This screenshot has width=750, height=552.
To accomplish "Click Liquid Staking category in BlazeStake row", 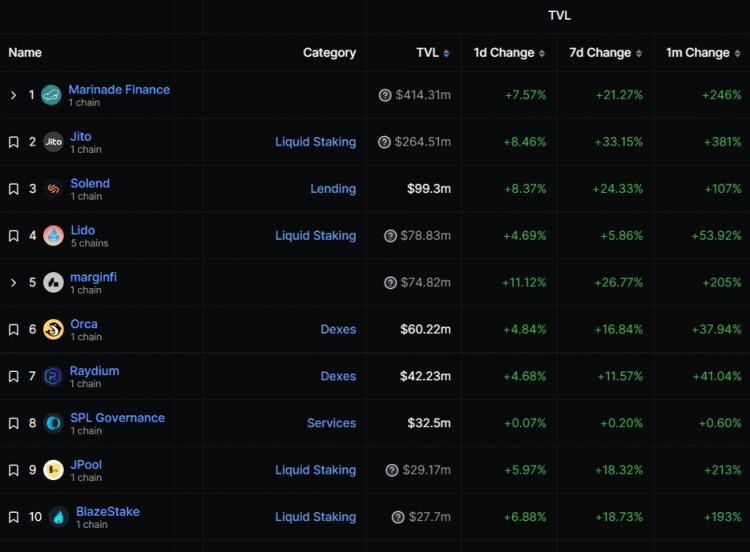I will point(315,517).
